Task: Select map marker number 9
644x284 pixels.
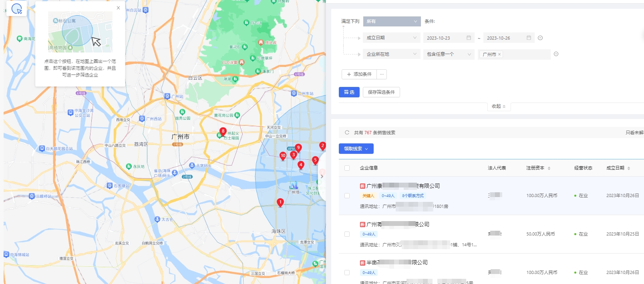Action: coord(298,148)
